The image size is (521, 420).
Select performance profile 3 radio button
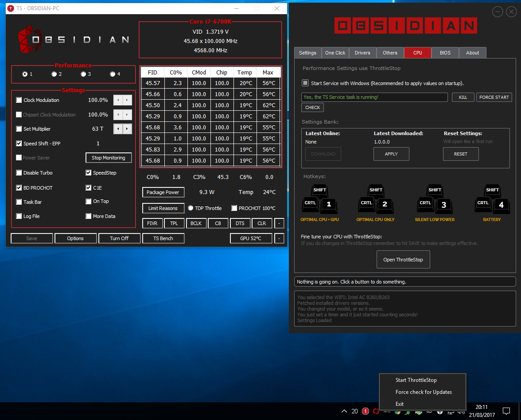[83, 74]
